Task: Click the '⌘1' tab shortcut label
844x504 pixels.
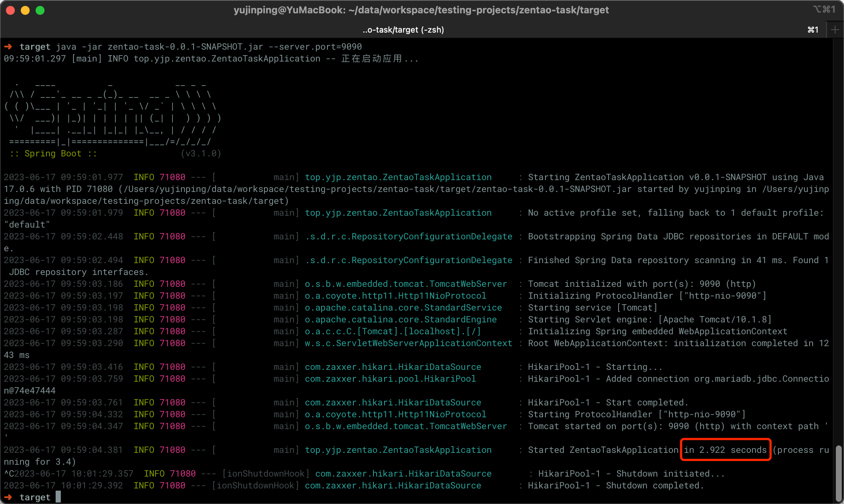Action: click(813, 30)
